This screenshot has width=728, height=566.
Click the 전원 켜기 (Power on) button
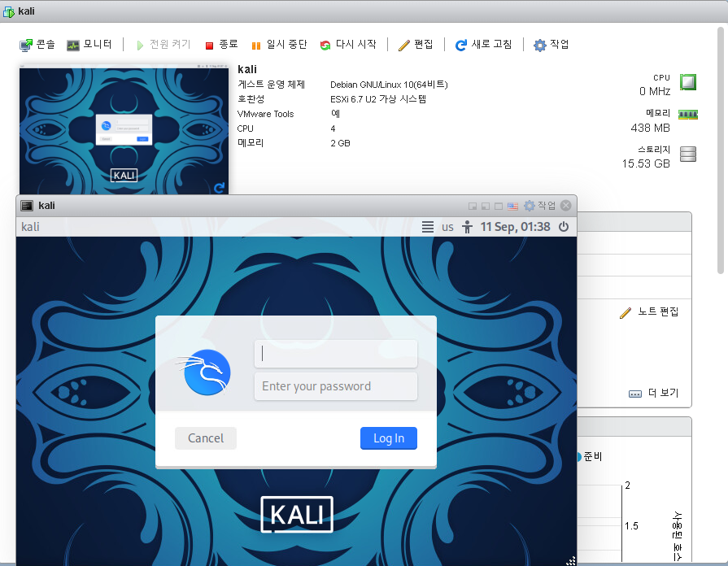163,45
